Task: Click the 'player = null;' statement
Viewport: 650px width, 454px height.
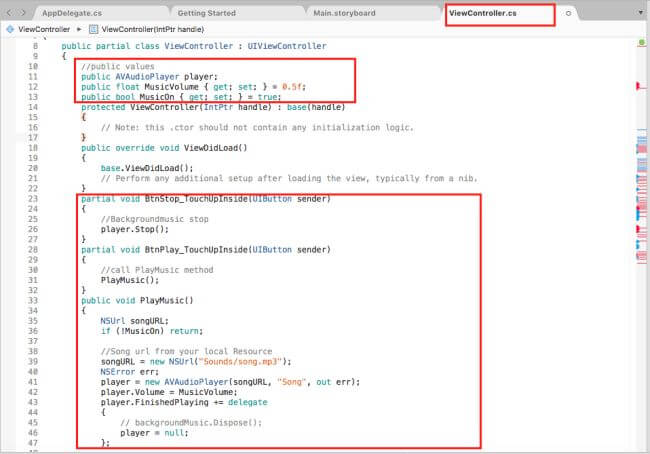Action: (x=154, y=433)
